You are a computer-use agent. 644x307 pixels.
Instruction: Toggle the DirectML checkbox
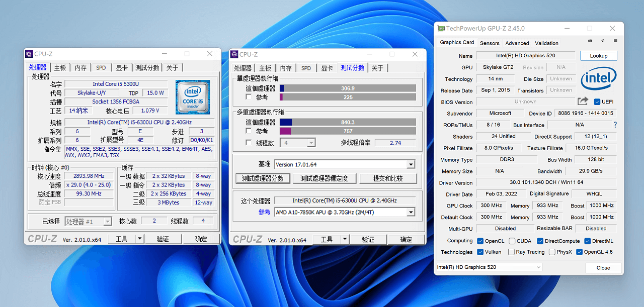587,241
